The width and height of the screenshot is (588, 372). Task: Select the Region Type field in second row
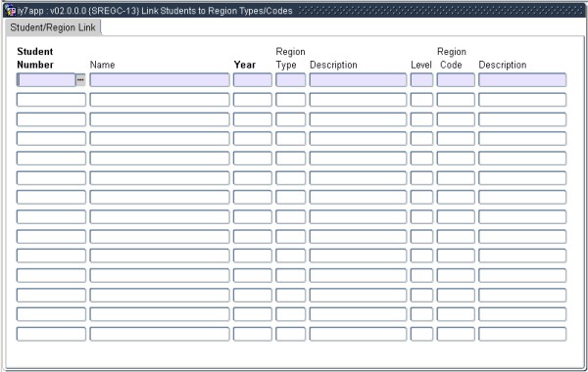coord(290,100)
